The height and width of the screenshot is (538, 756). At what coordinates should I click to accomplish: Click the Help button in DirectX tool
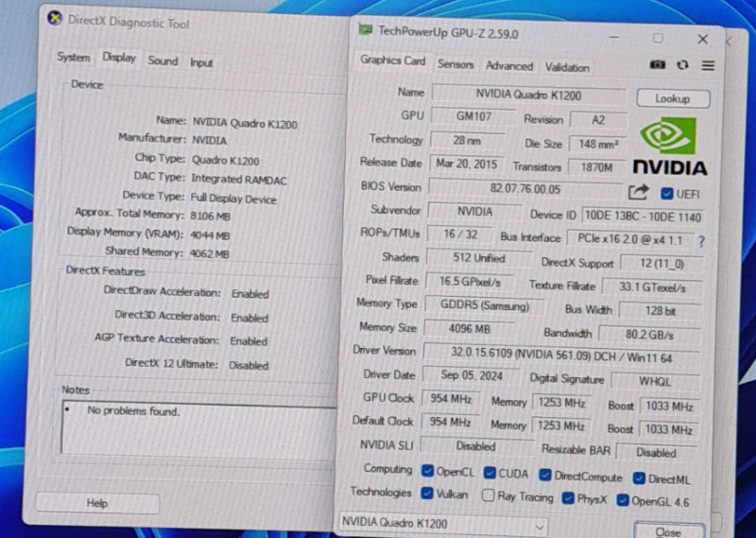[97, 503]
